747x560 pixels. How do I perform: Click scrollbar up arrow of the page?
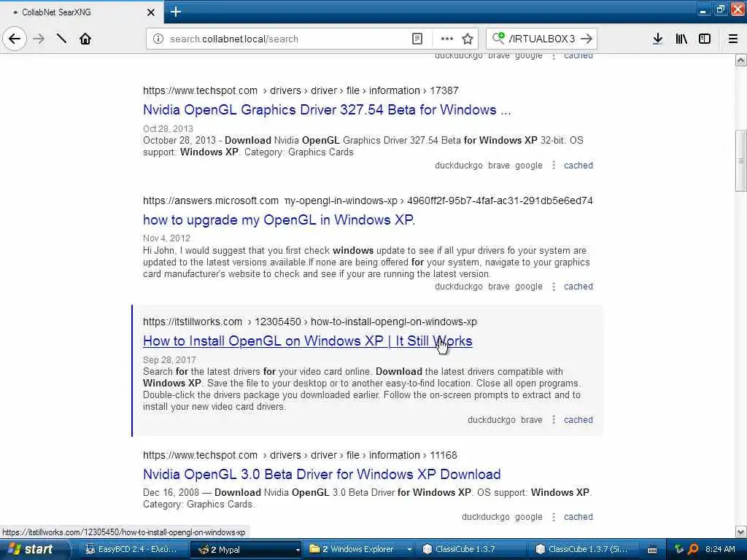point(741,60)
